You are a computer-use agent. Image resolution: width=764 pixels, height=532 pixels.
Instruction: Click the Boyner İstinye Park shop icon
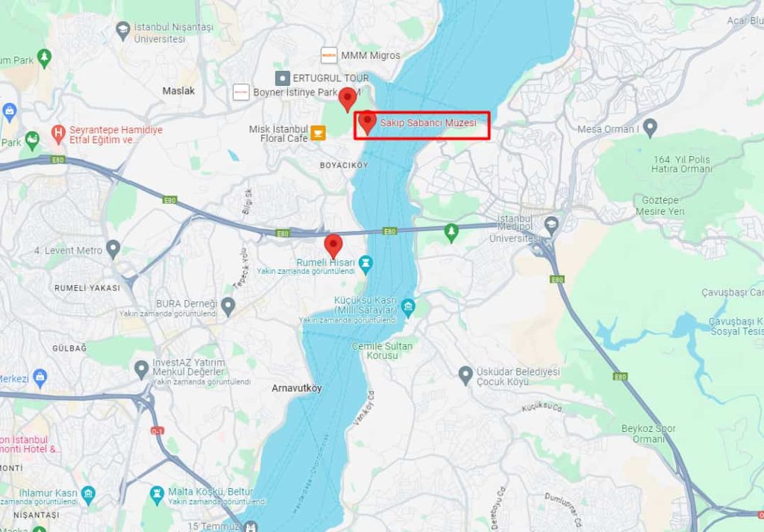pos(241,92)
